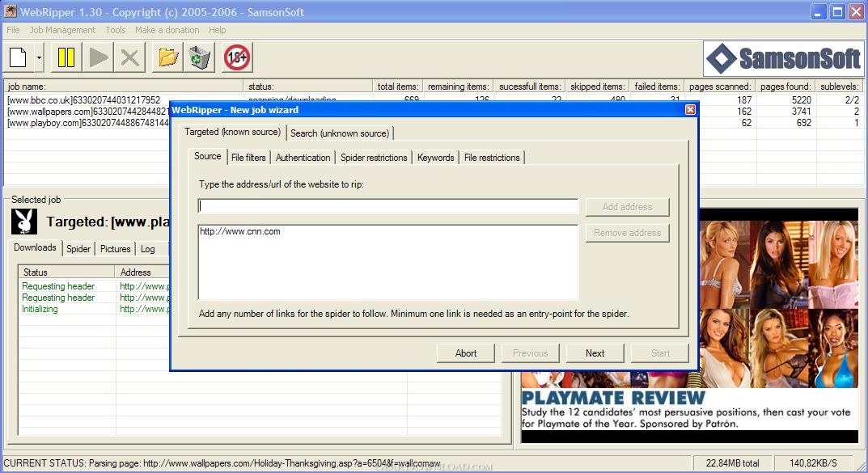Screen dimensions: 868x473
Task: Pause the running job
Action: 66,57
